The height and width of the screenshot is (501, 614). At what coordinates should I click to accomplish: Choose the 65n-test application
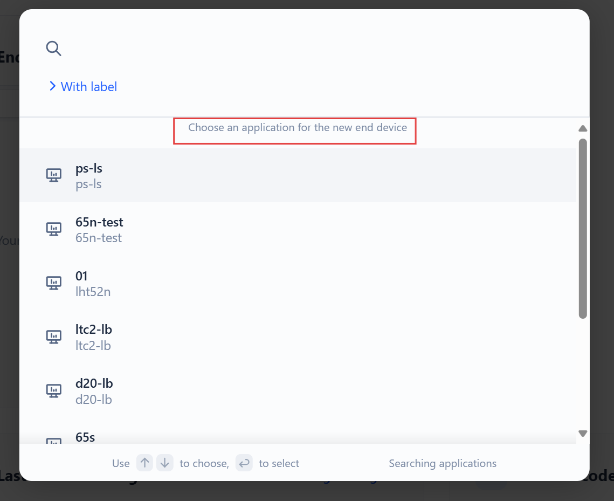point(298,229)
